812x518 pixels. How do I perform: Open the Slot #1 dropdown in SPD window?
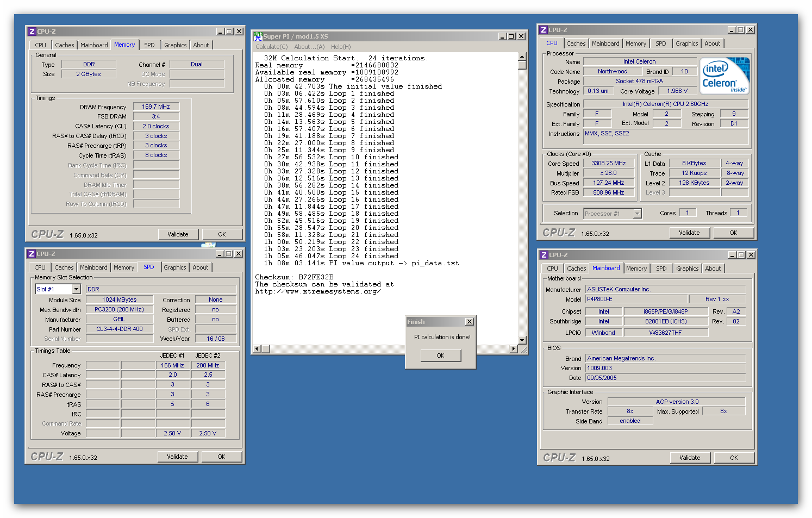76,289
